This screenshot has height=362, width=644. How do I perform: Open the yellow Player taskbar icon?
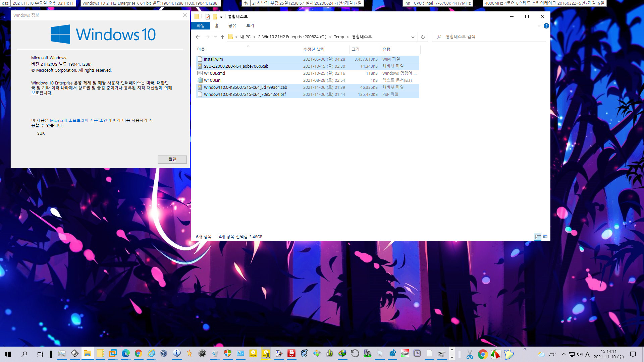(x=253, y=354)
